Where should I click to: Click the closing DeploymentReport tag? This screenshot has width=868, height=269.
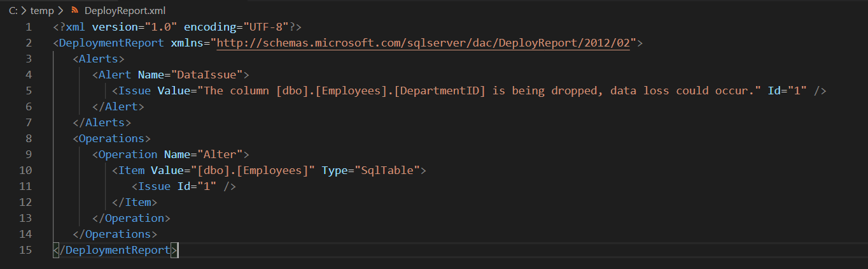[x=115, y=250]
